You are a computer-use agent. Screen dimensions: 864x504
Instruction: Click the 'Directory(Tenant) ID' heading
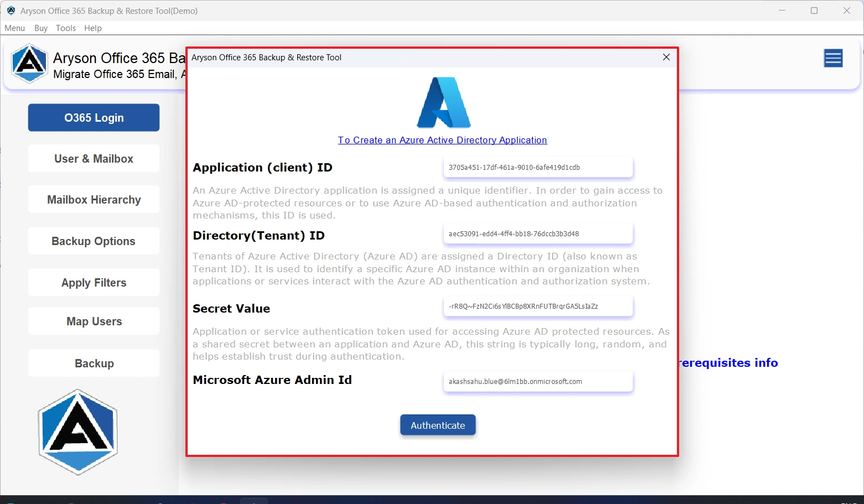coord(258,236)
